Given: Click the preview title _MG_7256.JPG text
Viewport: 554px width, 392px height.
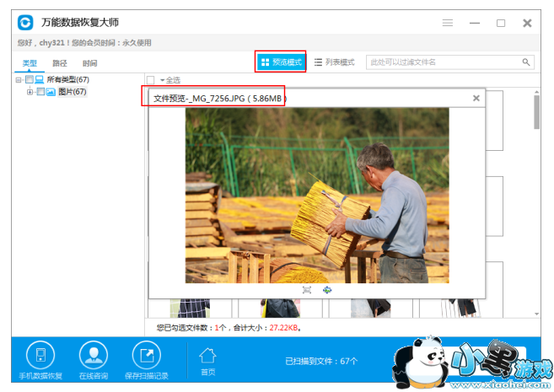Looking at the screenshot, I should (x=218, y=99).
